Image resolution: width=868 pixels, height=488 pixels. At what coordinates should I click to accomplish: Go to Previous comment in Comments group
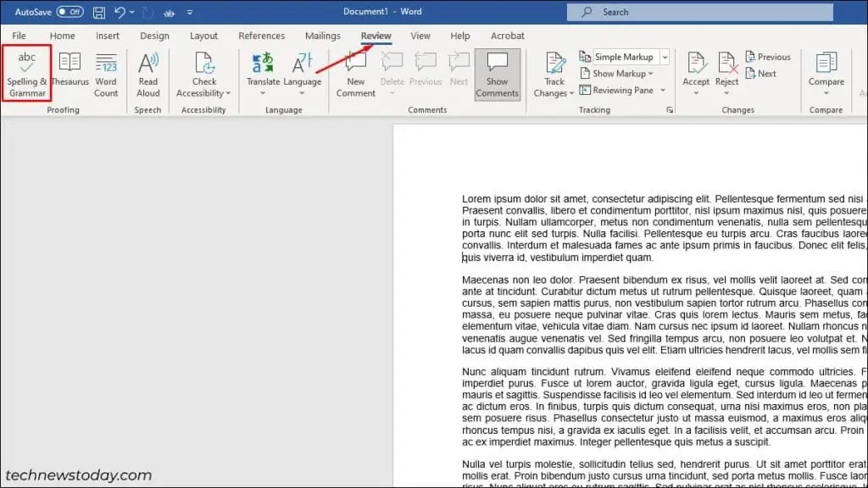(x=426, y=69)
